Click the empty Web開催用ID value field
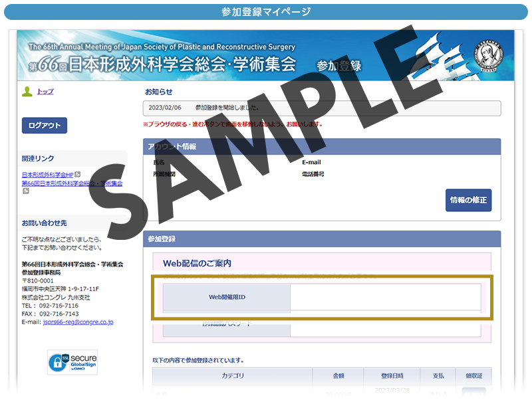532x402 pixels. click(x=386, y=297)
